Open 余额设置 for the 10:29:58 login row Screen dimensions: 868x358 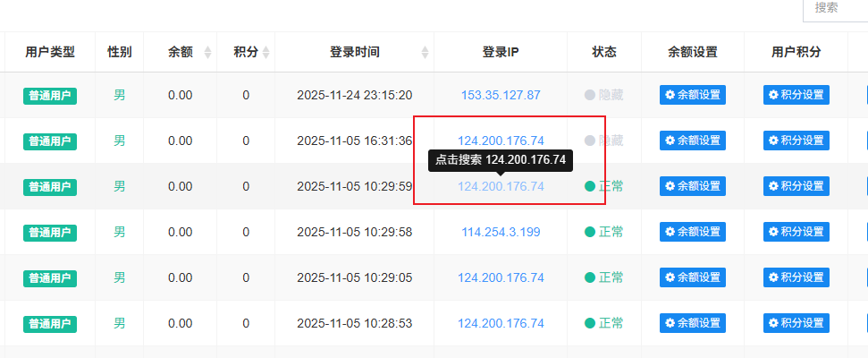click(x=693, y=232)
